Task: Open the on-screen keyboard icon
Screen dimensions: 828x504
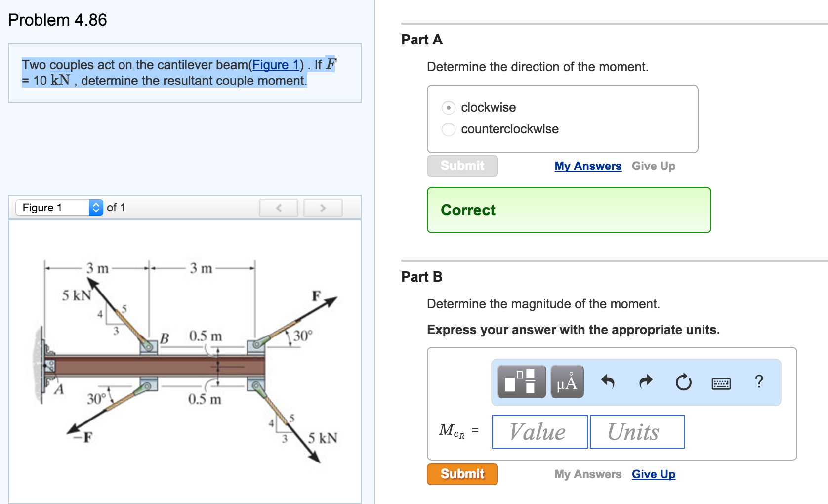Action: [721, 383]
